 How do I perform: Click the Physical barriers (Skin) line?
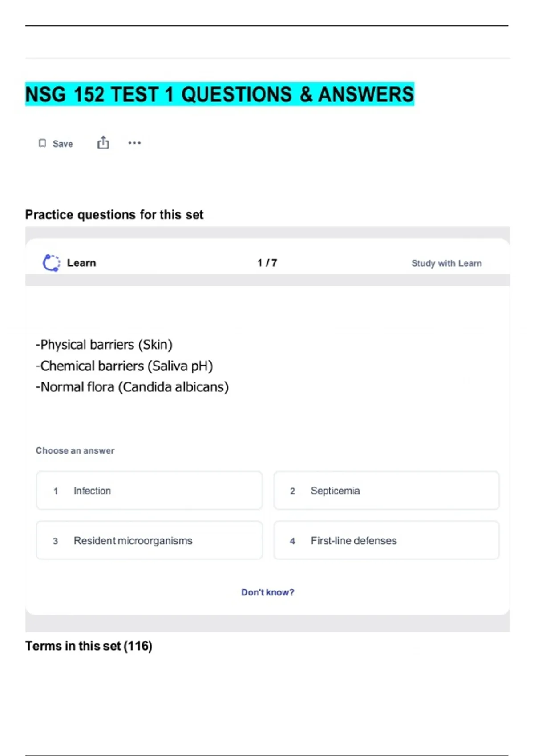click(x=104, y=345)
